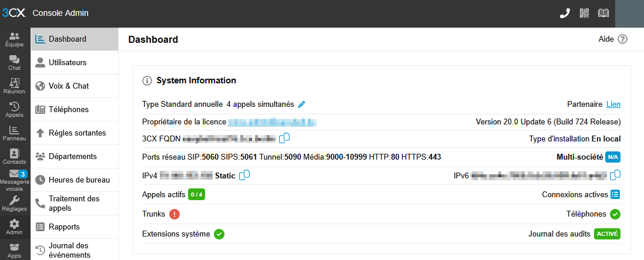Follow the Partenaire Lien link
This screenshot has height=260, width=644.
(613, 104)
